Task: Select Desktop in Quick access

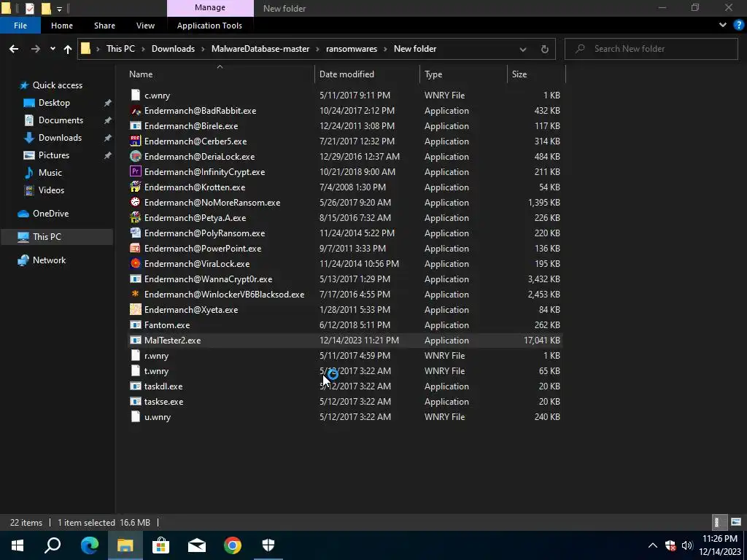Action: click(x=54, y=102)
